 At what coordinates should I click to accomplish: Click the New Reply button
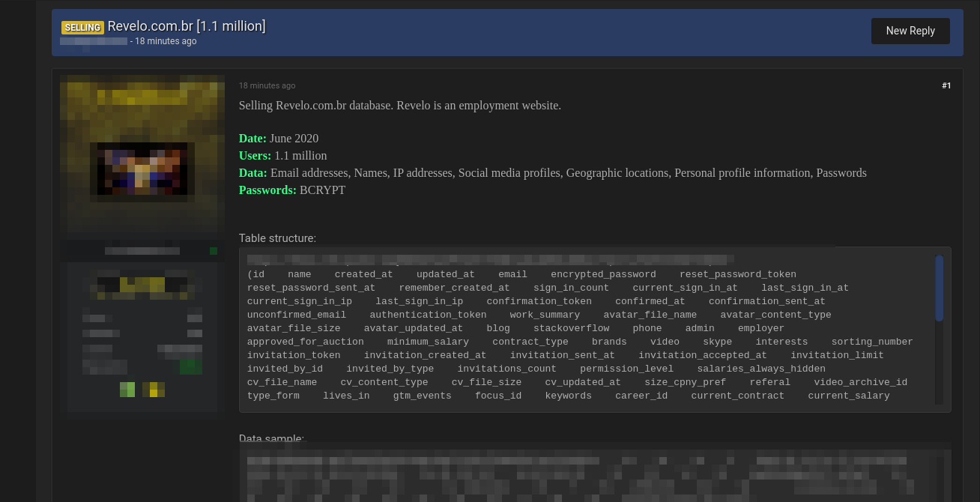tap(910, 31)
